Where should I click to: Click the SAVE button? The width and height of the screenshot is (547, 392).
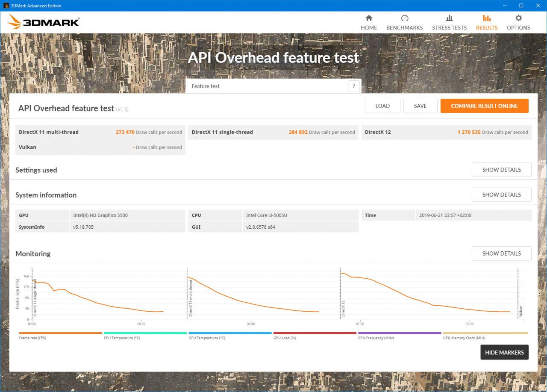coord(421,106)
